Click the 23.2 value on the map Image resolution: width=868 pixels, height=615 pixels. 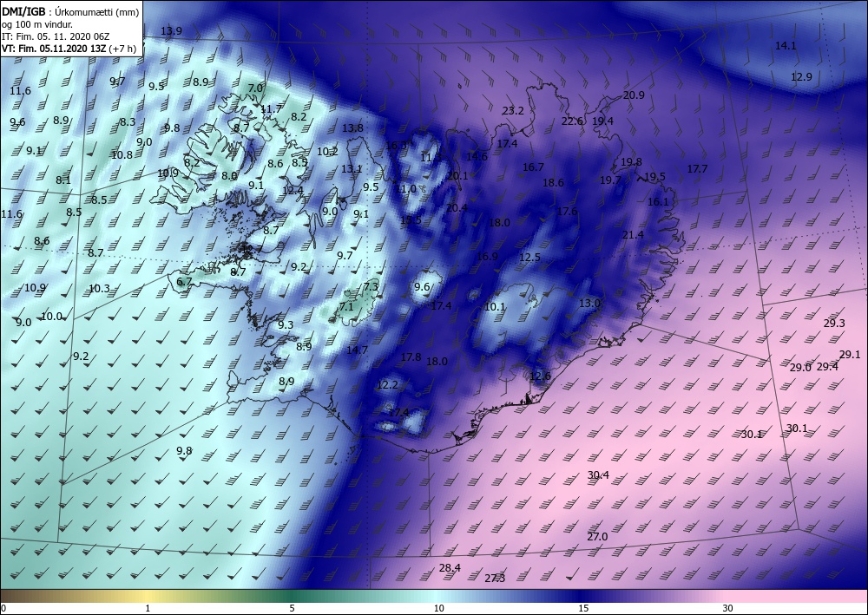[513, 111]
